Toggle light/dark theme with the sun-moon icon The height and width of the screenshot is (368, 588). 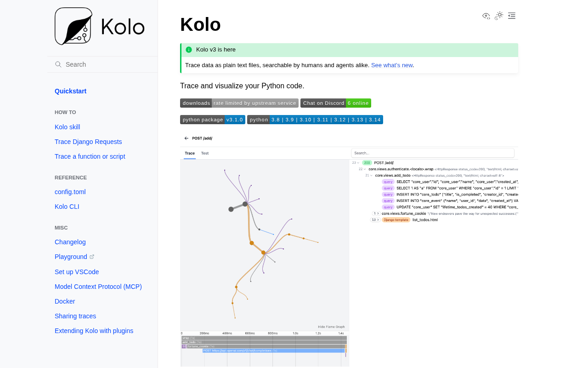coord(499,16)
